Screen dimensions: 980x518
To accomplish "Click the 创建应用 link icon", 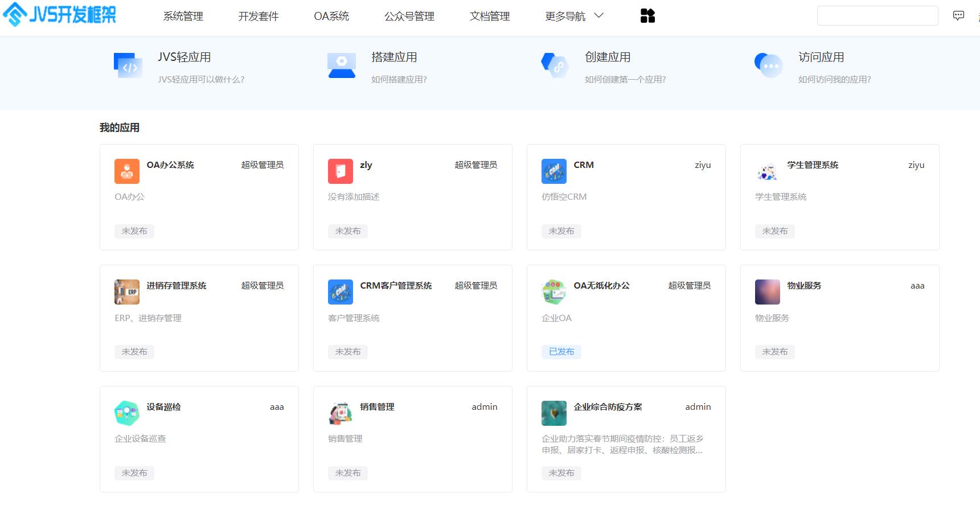I will (x=555, y=65).
